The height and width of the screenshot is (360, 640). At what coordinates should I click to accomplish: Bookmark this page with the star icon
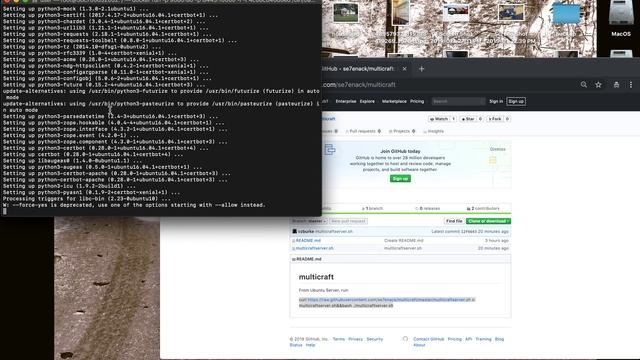point(598,84)
